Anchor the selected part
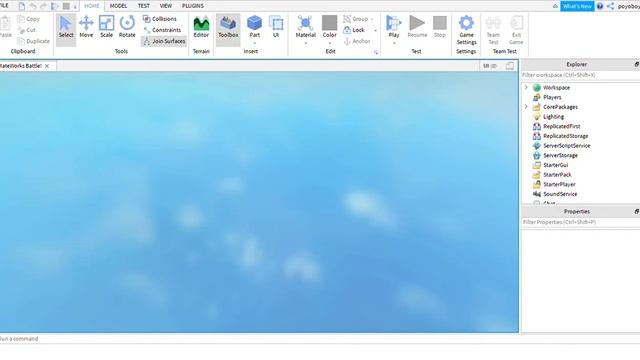This screenshot has width=640, height=360. click(357, 41)
